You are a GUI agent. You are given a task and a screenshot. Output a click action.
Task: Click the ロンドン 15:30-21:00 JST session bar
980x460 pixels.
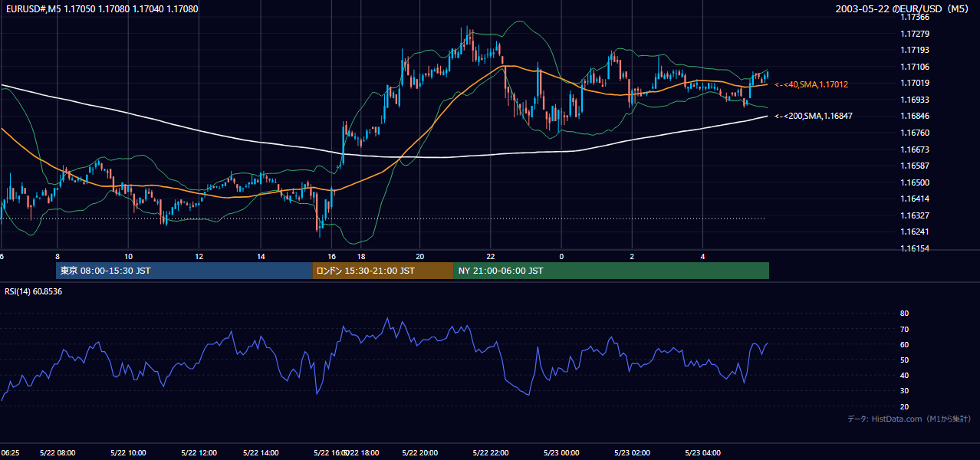click(x=383, y=271)
